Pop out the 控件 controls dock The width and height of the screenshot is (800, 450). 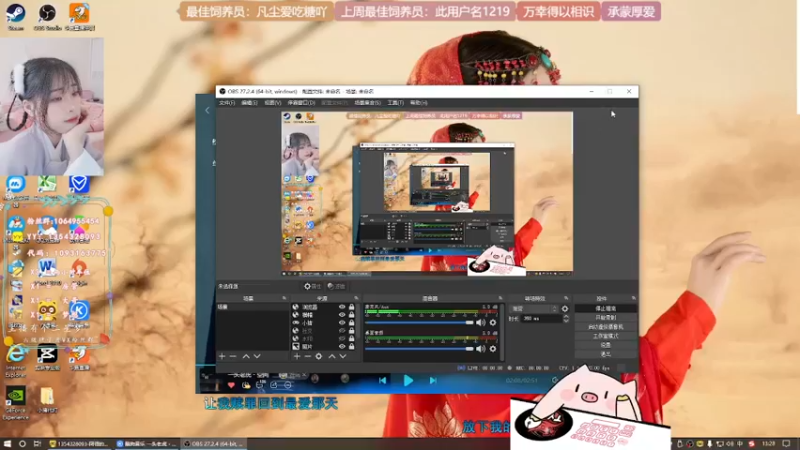pos(633,298)
